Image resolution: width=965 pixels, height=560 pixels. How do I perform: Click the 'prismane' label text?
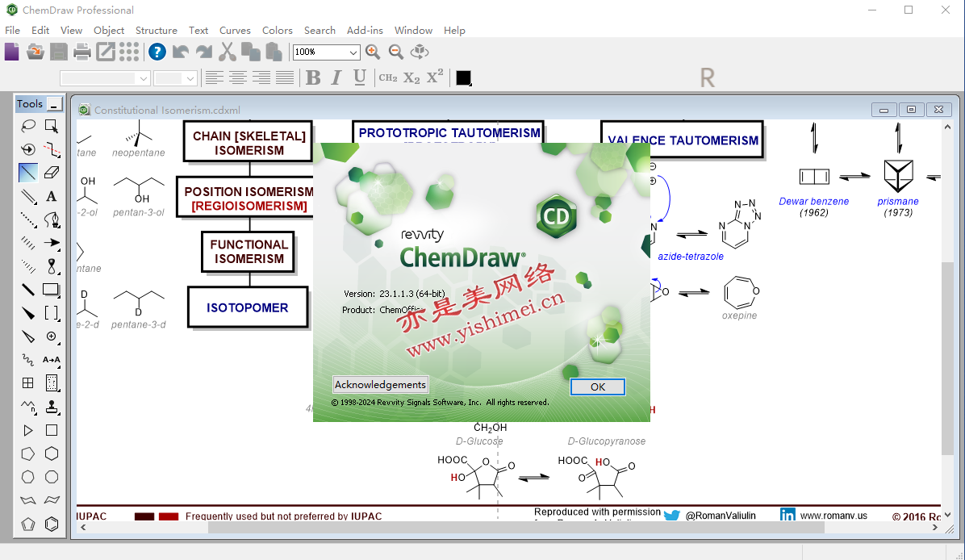[898, 201]
